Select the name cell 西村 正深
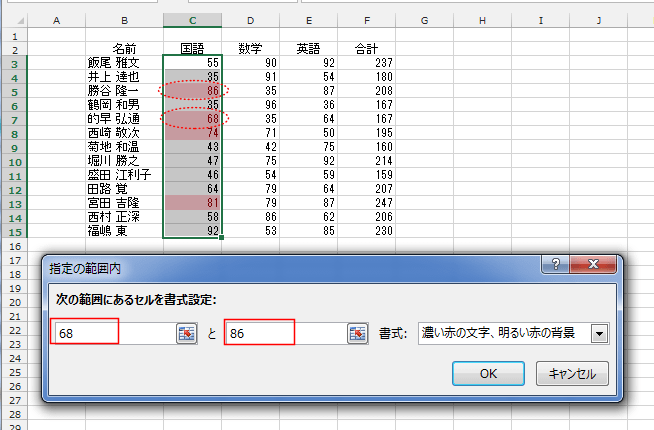Image resolution: width=654 pixels, height=430 pixels. 124,216
